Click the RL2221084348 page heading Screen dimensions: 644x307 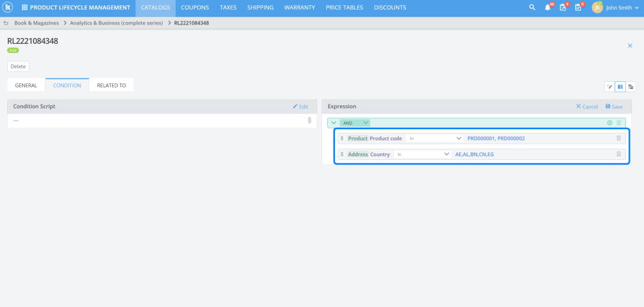pyautogui.click(x=32, y=41)
